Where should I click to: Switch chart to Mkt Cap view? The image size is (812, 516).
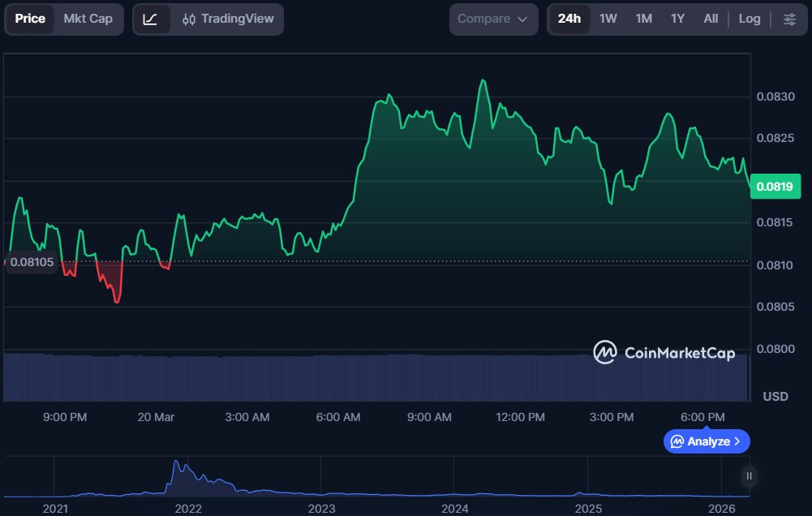(88, 19)
